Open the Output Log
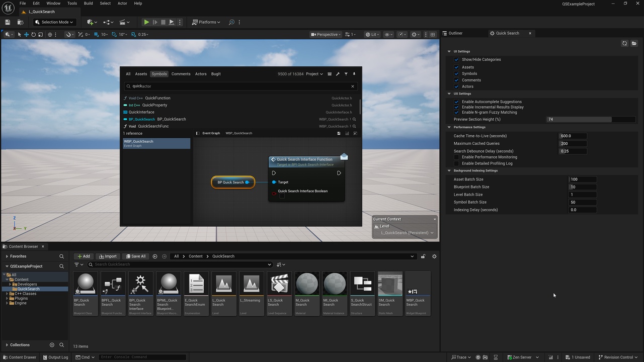Screen dimensions: 644x362 click(x=55, y=357)
